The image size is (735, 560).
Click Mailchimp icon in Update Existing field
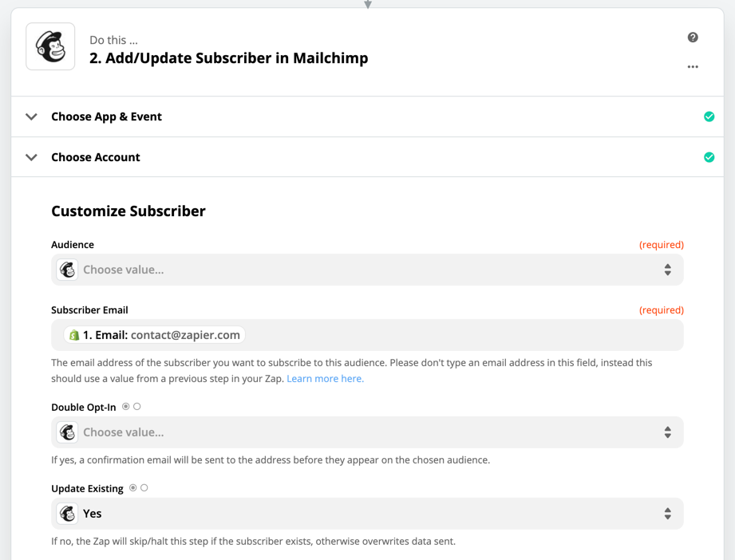pos(68,514)
